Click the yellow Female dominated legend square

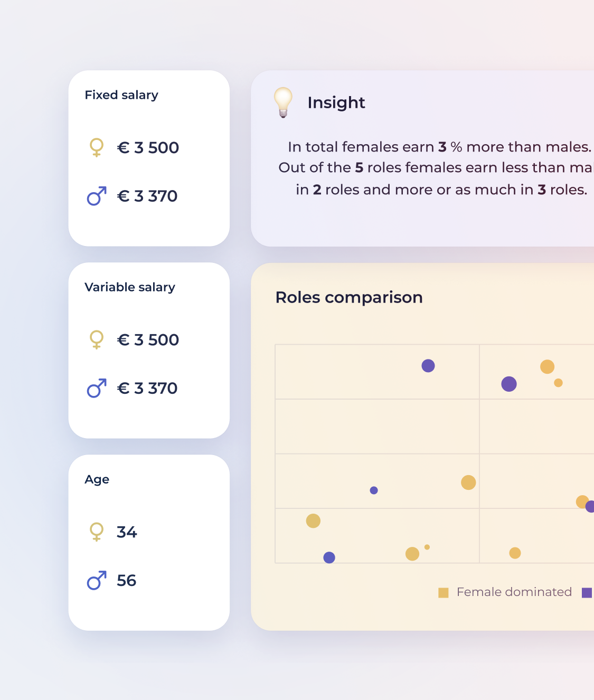[x=444, y=593]
